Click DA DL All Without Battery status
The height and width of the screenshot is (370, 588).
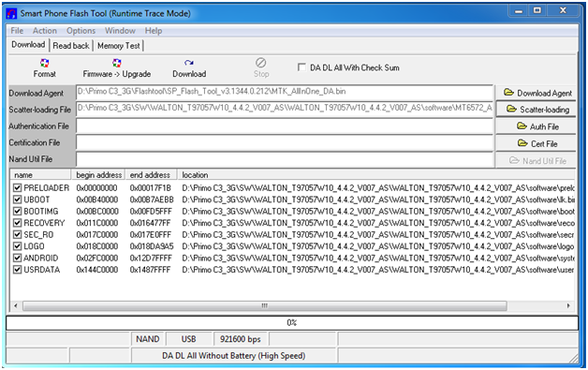234,355
